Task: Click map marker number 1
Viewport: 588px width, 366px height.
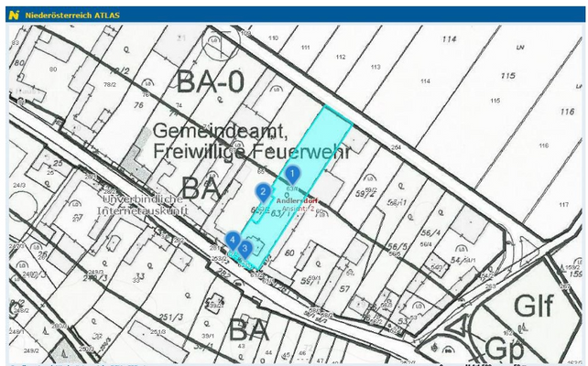Action: pos(292,172)
